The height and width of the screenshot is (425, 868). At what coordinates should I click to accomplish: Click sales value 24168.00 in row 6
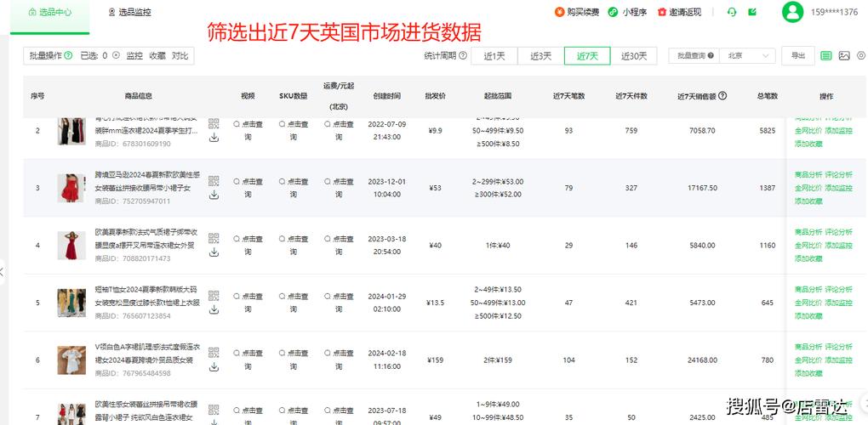pyautogui.click(x=701, y=360)
